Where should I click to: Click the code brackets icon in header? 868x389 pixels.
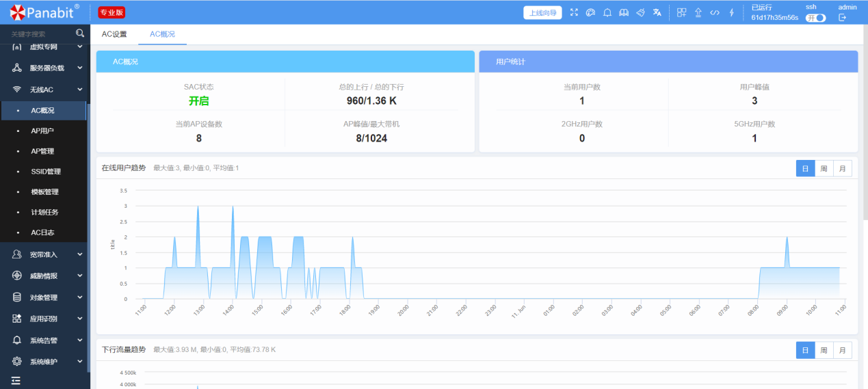715,12
